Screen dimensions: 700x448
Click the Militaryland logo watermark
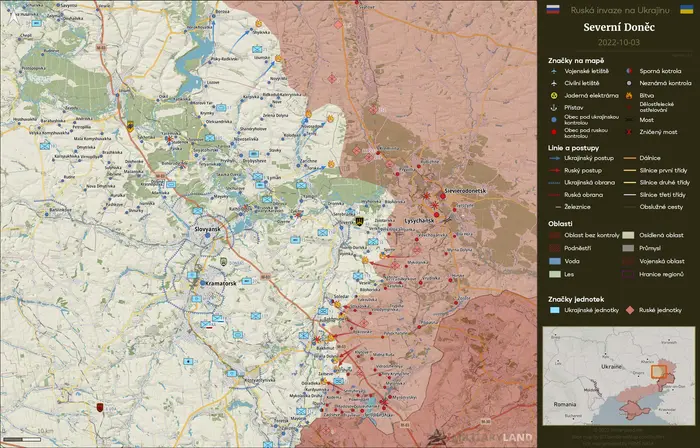click(x=480, y=437)
